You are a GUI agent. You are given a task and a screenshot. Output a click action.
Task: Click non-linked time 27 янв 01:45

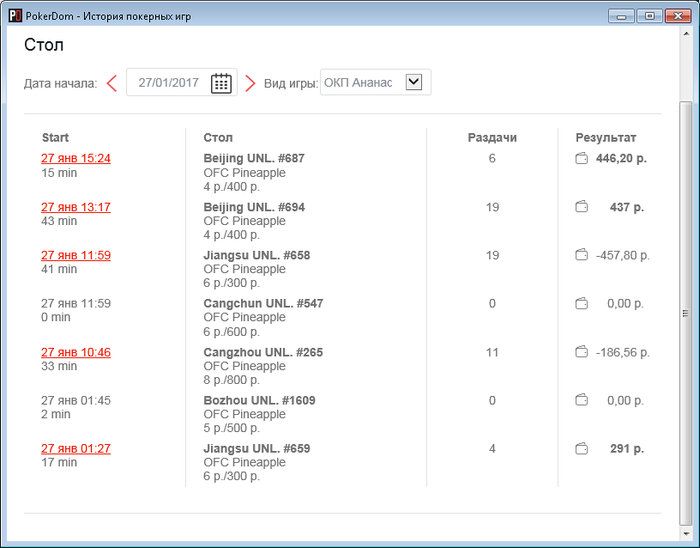pyautogui.click(x=76, y=400)
